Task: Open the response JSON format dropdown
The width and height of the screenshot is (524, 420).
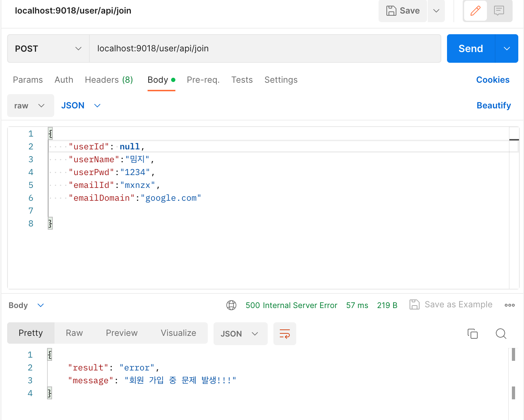Action: 241,334
